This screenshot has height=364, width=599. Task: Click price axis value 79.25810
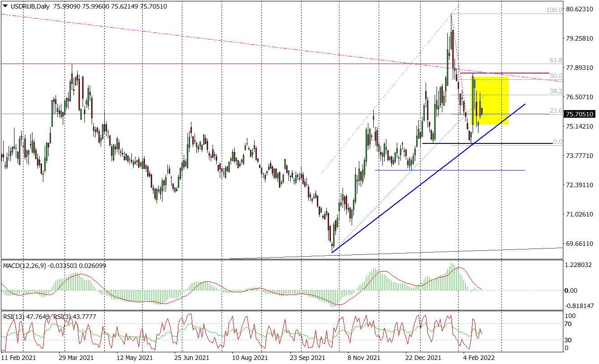point(580,39)
